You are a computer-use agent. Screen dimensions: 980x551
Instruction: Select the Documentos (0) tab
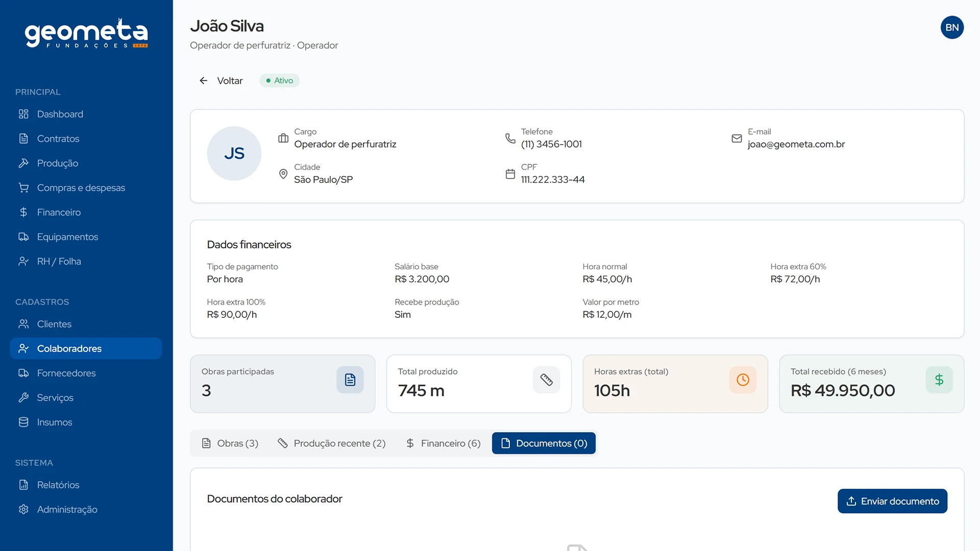[544, 443]
